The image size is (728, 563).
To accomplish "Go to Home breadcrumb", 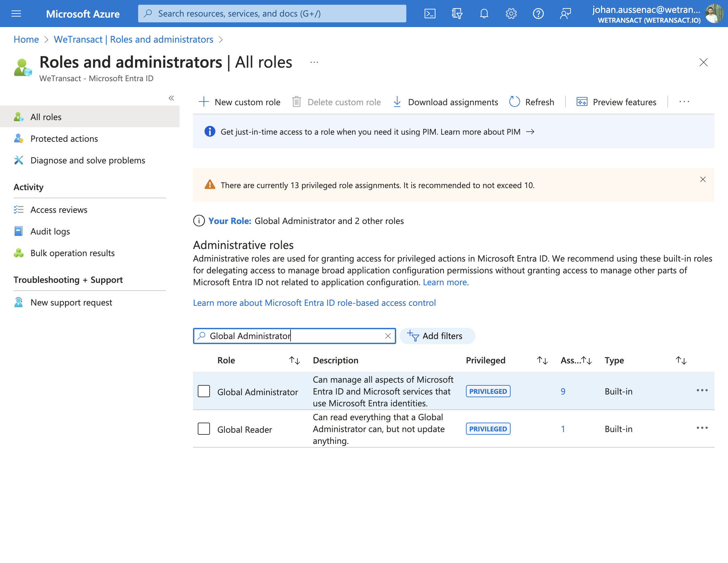I will click(26, 39).
